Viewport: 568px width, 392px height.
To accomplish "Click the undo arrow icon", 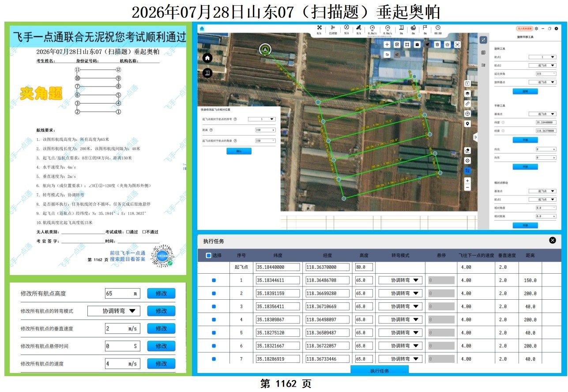I will coord(387,54).
